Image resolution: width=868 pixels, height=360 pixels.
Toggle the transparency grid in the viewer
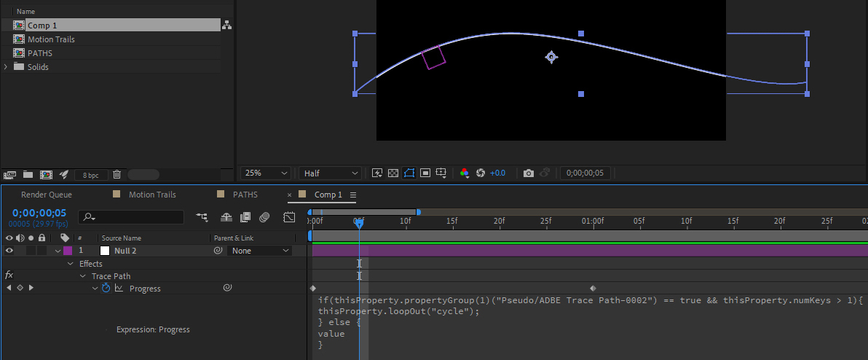click(x=393, y=173)
